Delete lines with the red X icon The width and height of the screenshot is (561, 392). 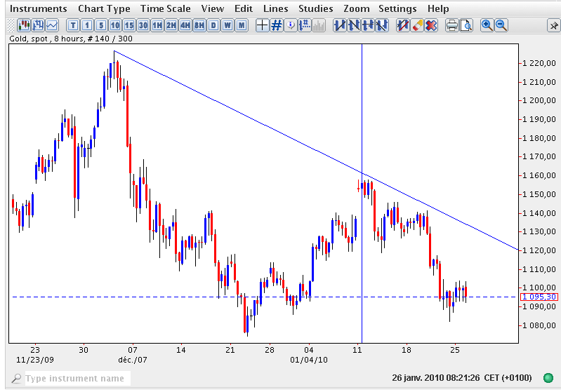pyautogui.click(x=431, y=25)
